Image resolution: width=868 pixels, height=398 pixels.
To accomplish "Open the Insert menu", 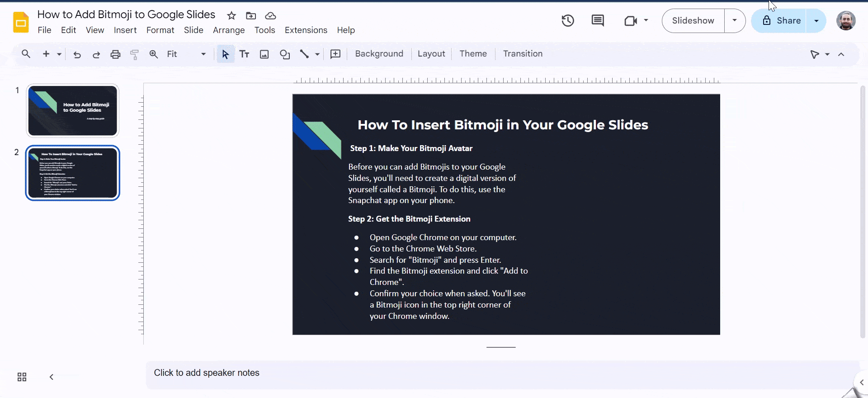I will (x=125, y=30).
